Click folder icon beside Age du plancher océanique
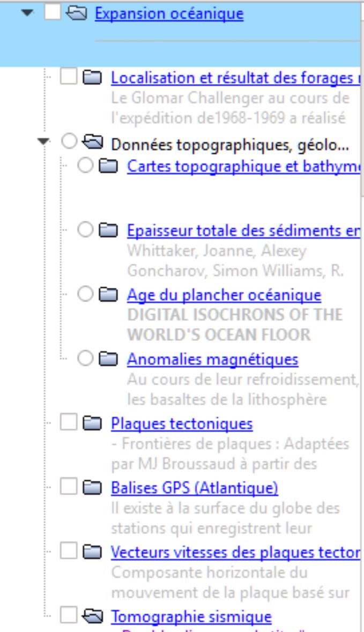Viewport: 364px width, 632px height. point(115,294)
